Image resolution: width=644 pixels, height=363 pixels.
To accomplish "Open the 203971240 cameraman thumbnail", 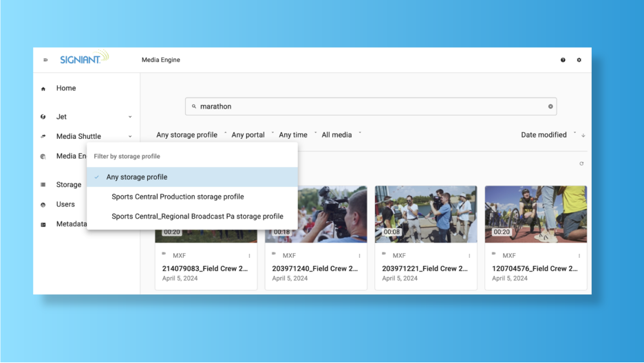I will [332, 214].
